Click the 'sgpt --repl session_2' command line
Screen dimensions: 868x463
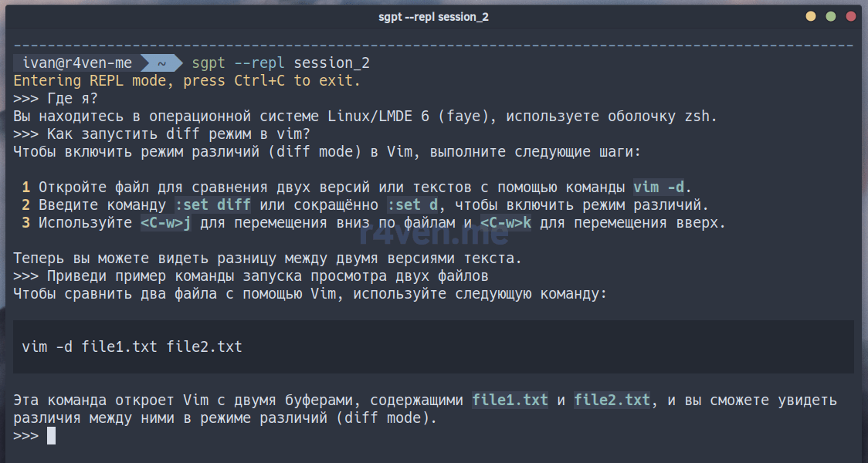280,63
